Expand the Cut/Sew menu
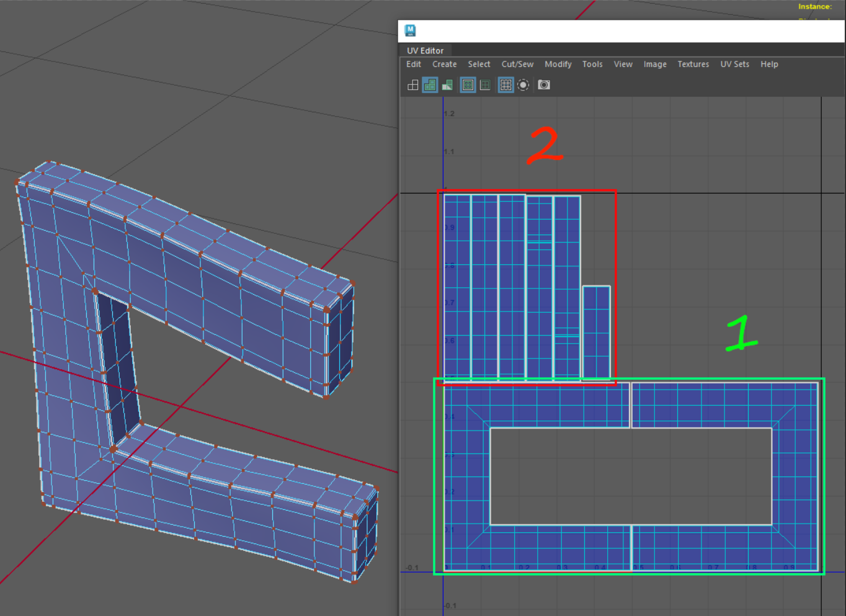Viewport: 846px width, 616px height. tap(517, 65)
